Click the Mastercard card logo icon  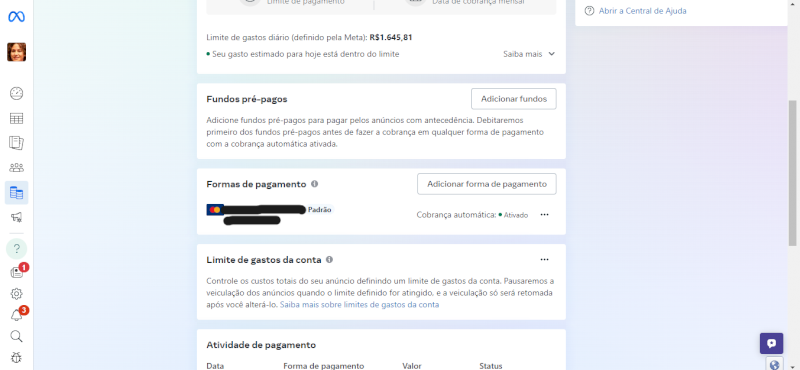[215, 209]
